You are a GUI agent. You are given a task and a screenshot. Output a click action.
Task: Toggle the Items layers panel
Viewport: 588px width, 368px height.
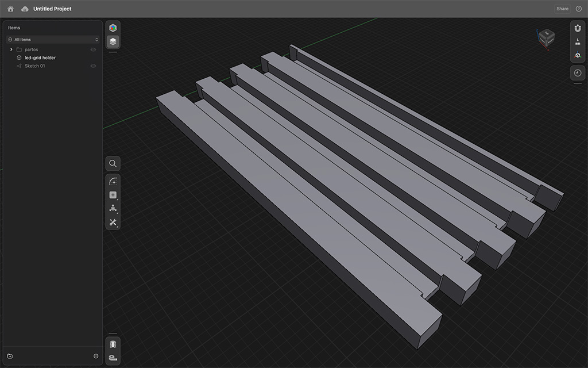pos(113,41)
